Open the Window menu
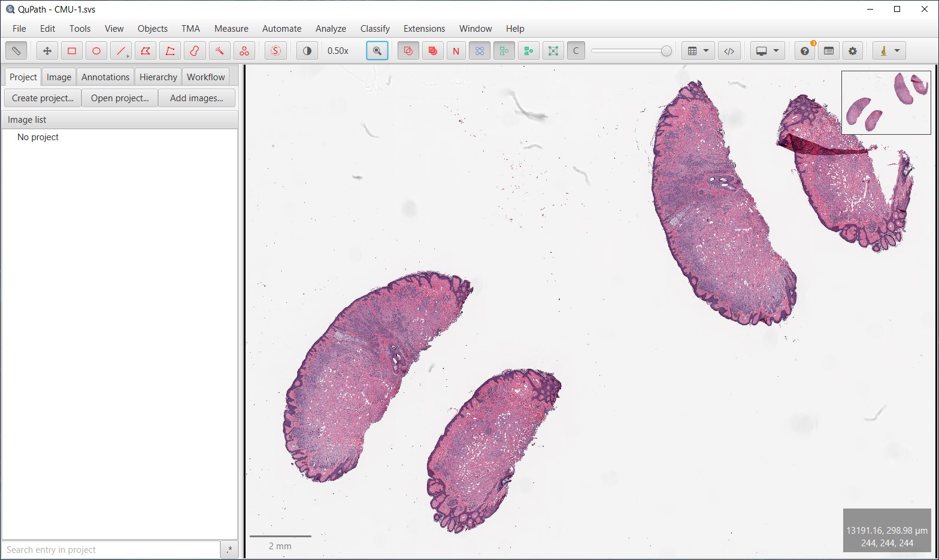 click(x=475, y=28)
